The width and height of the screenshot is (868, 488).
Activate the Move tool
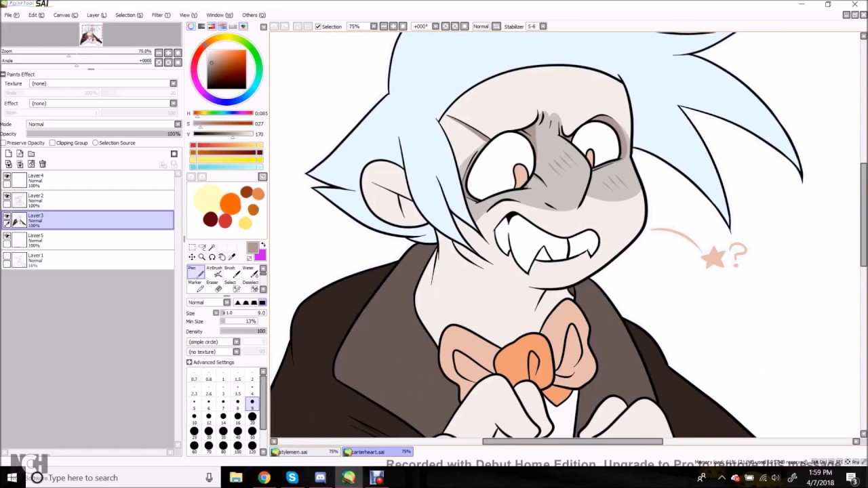[x=192, y=257]
